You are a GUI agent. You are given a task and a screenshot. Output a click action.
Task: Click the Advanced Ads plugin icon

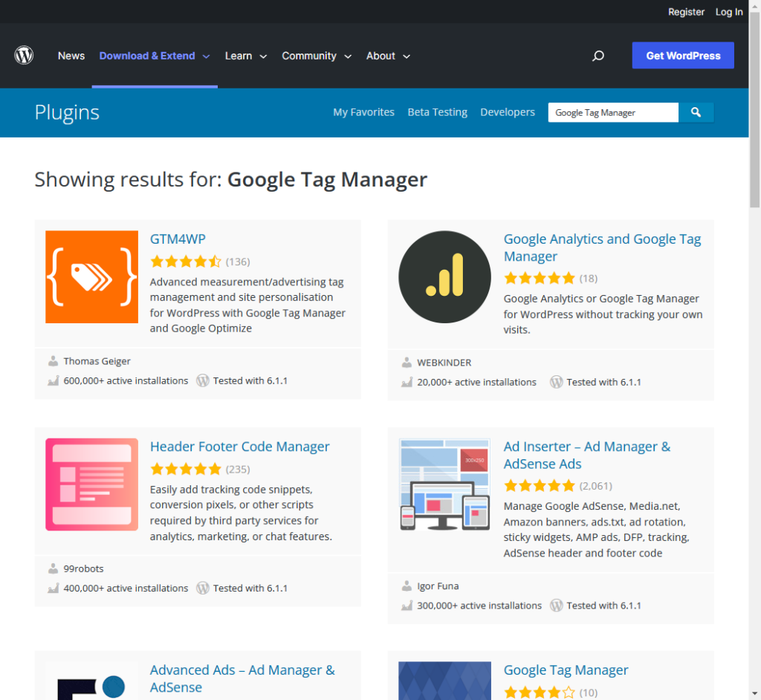point(91,681)
